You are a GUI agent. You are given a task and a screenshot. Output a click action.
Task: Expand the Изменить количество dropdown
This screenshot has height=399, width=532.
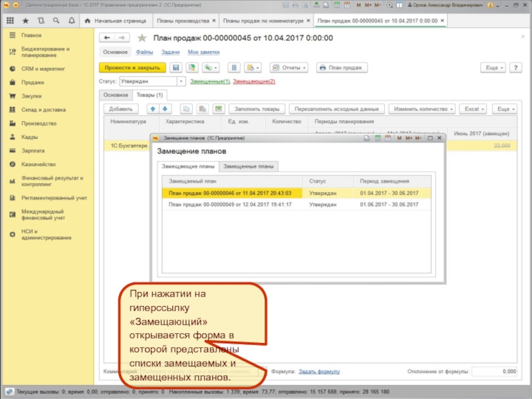[424, 109]
